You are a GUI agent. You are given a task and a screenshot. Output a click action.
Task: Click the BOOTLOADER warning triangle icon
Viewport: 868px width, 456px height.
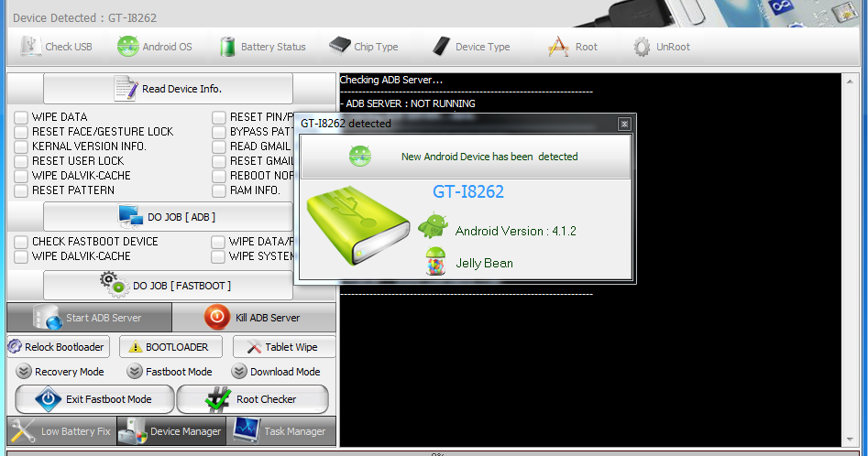(x=135, y=346)
